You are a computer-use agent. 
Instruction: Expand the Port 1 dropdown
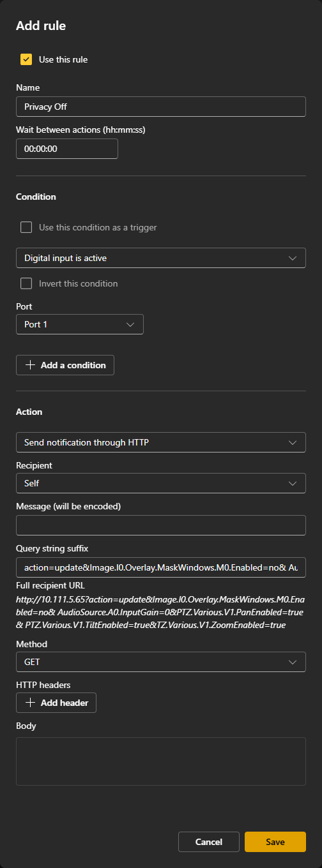[80, 324]
